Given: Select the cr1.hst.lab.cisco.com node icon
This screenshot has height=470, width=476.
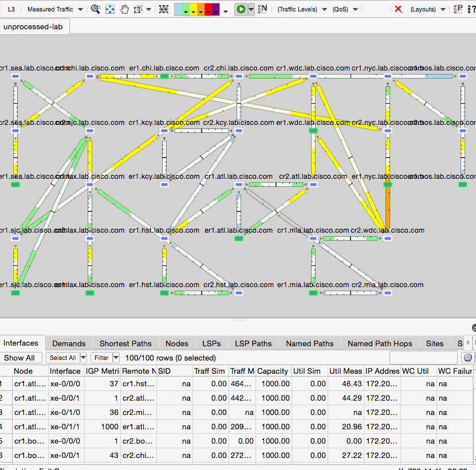Looking at the screenshot, I should [164, 238].
